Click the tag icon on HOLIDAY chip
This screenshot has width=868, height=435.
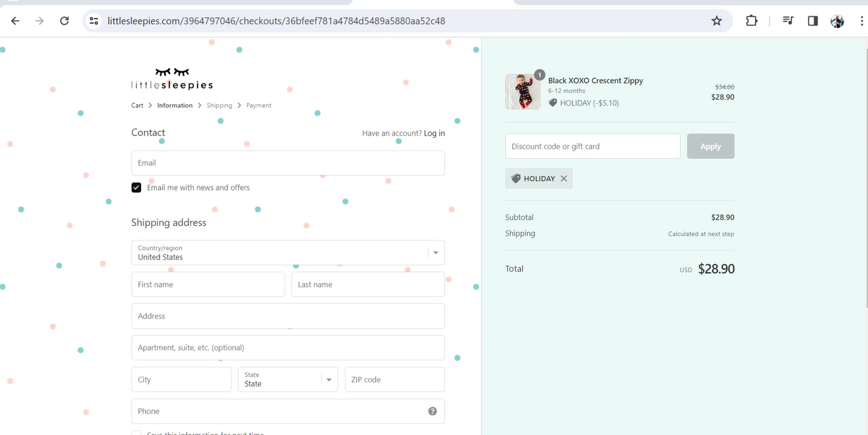pyautogui.click(x=516, y=178)
